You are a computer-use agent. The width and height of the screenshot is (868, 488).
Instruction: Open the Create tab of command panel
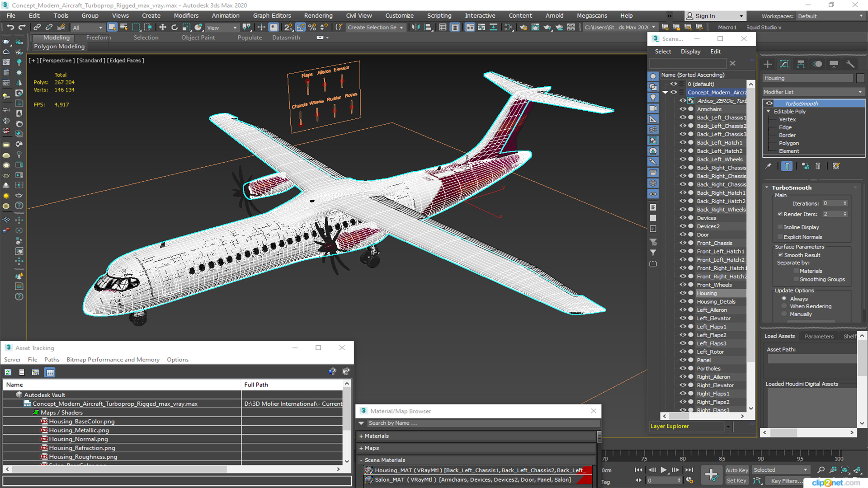tap(768, 64)
